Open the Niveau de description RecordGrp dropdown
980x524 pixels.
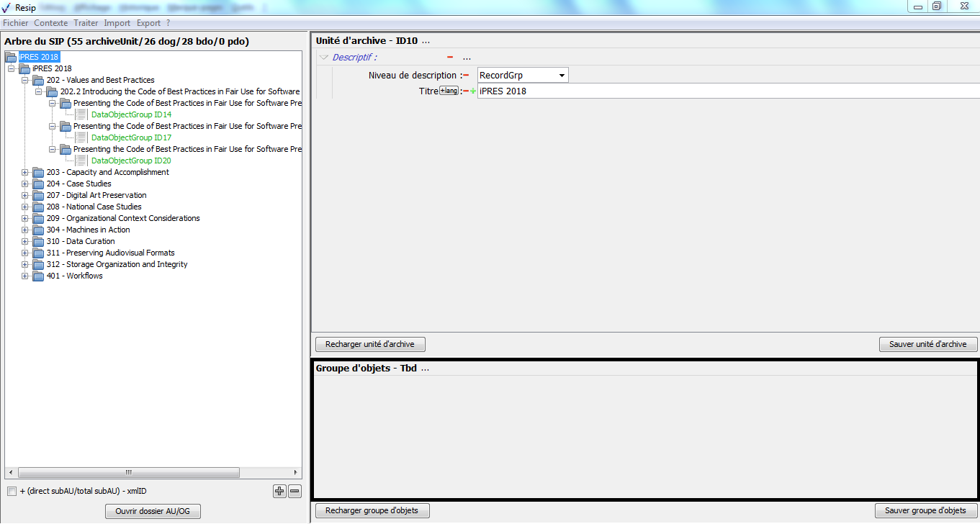561,76
